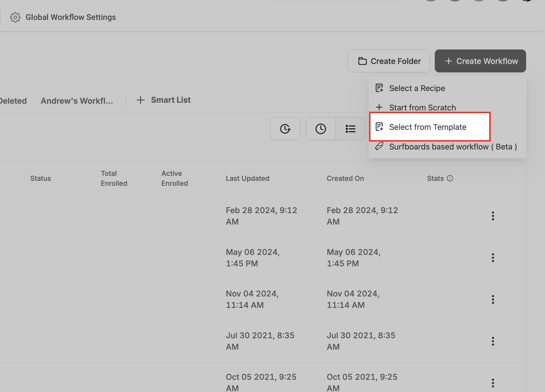Open three-dot menu for Nov 04 2024 row
Image resolution: width=545 pixels, height=392 pixels.
pos(493,299)
